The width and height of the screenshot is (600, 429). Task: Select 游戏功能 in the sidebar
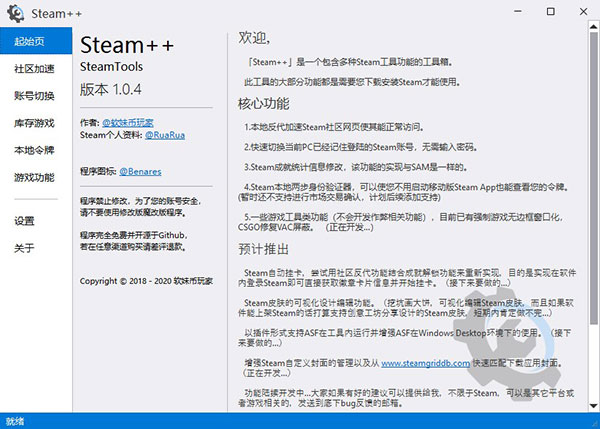(36, 177)
